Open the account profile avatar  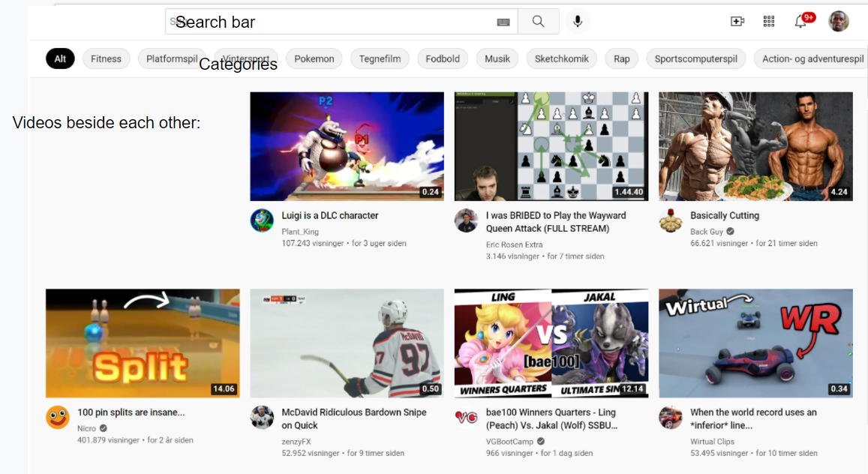tap(839, 22)
